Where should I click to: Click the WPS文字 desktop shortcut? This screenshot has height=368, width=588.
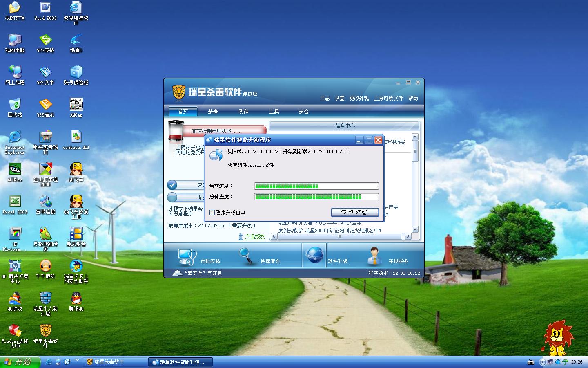coord(45,76)
